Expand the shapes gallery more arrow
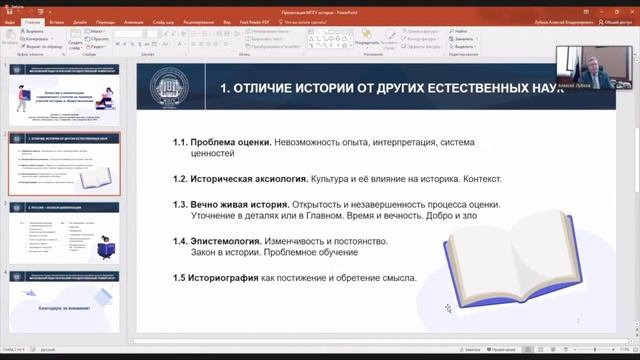 351,46
